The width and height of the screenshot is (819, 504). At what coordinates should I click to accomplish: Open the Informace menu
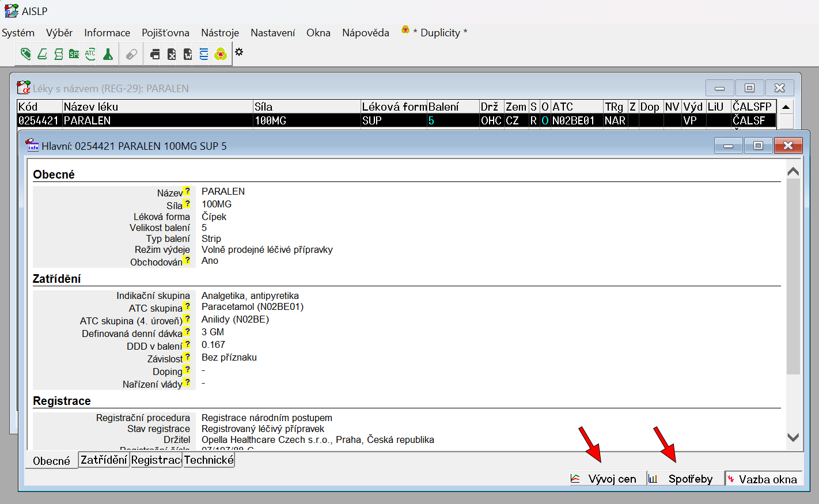coord(107,33)
